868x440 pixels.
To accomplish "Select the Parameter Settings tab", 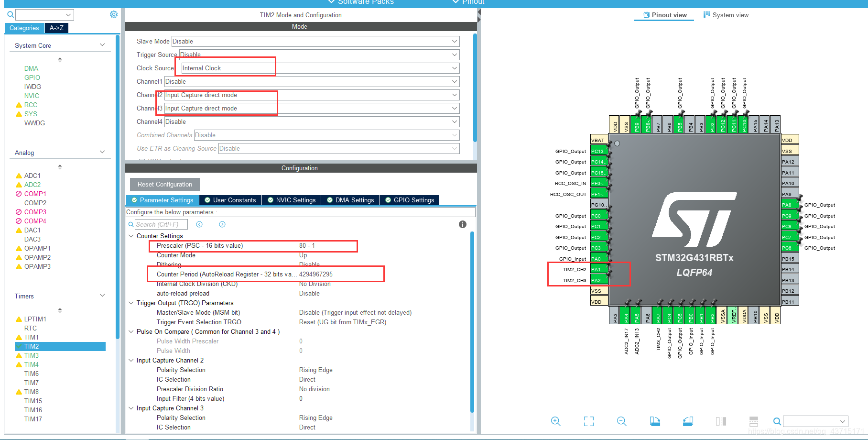I will (163, 200).
